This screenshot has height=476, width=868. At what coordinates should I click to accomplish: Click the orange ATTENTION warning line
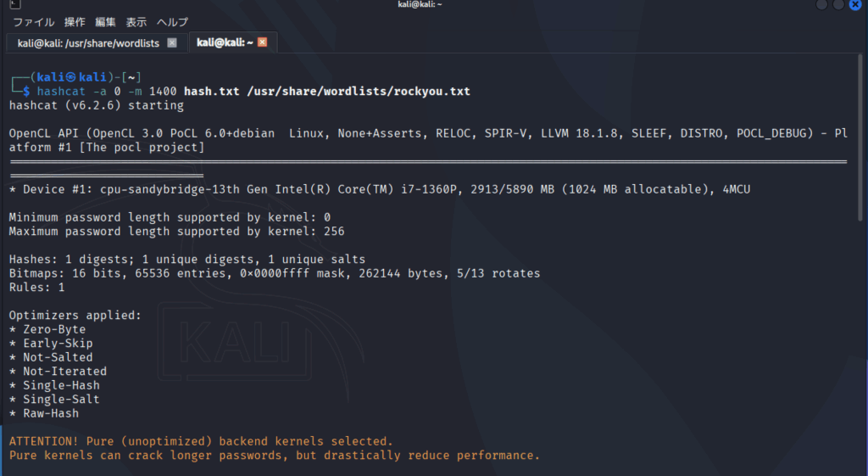click(x=201, y=441)
